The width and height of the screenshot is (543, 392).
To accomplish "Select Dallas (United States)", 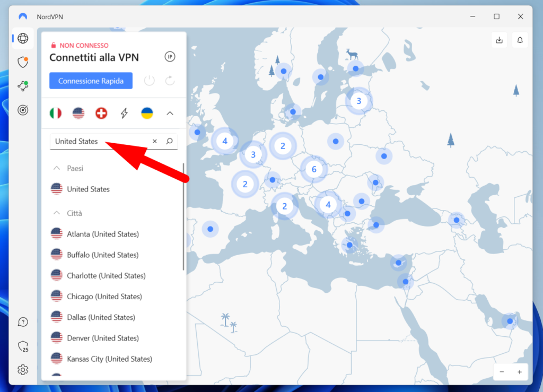I will pyautogui.click(x=115, y=317).
